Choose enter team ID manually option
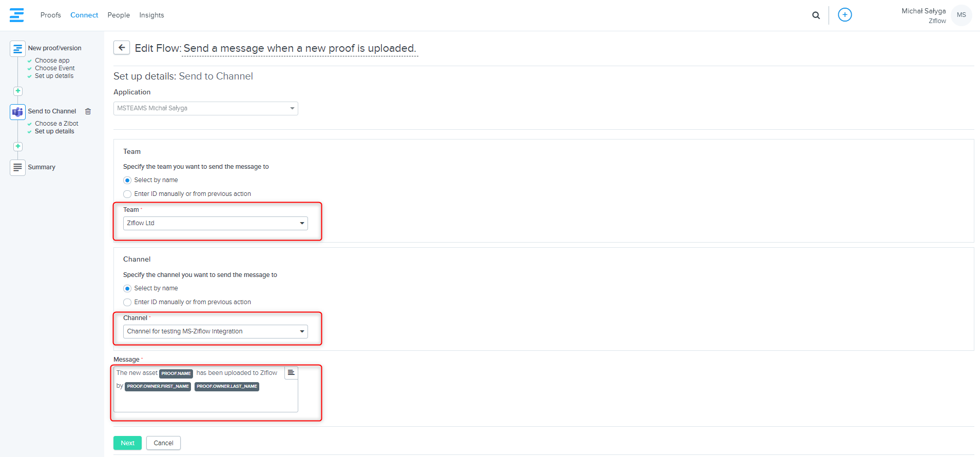Screen dimensions: 980x457 127,194
